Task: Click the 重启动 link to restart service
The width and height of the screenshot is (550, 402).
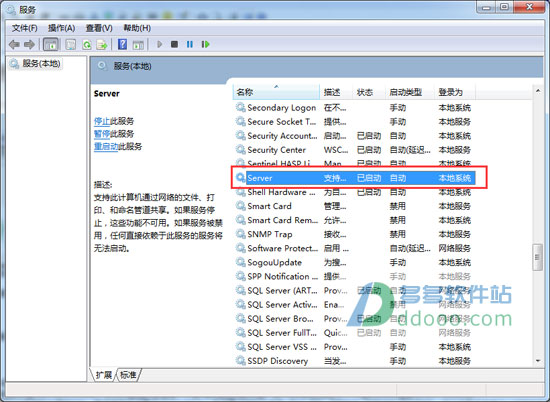Action: (106, 146)
